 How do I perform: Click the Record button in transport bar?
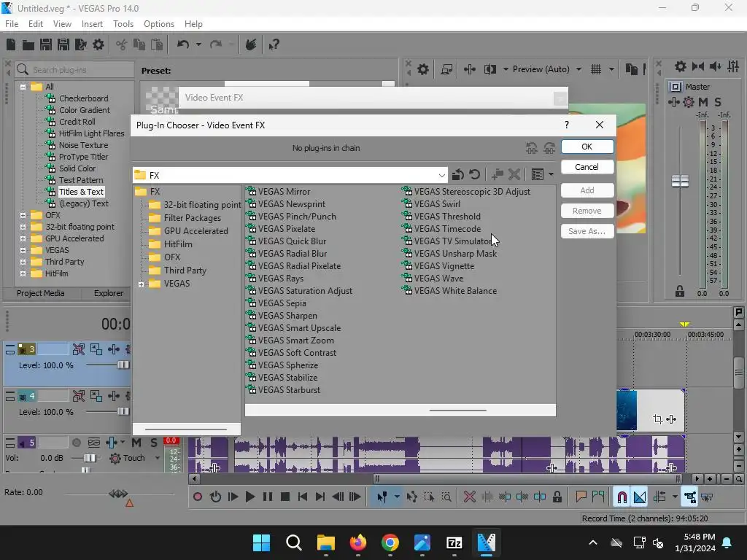coord(198,497)
